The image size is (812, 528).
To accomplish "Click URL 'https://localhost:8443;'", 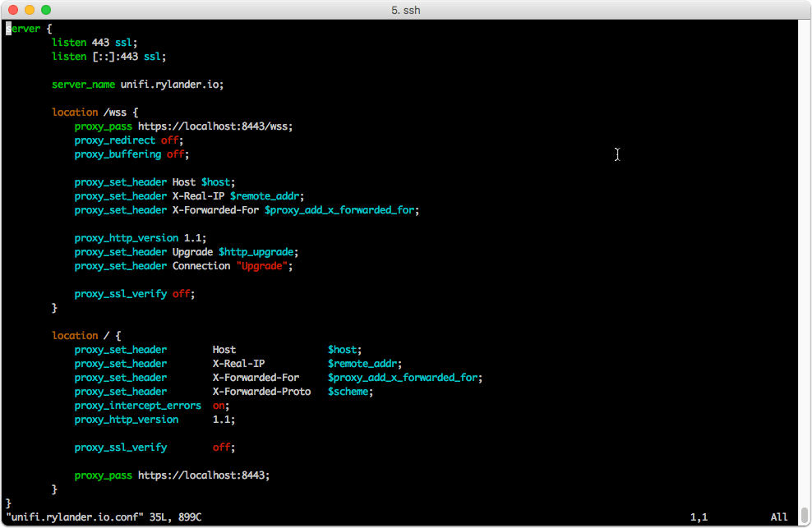I will coord(204,475).
